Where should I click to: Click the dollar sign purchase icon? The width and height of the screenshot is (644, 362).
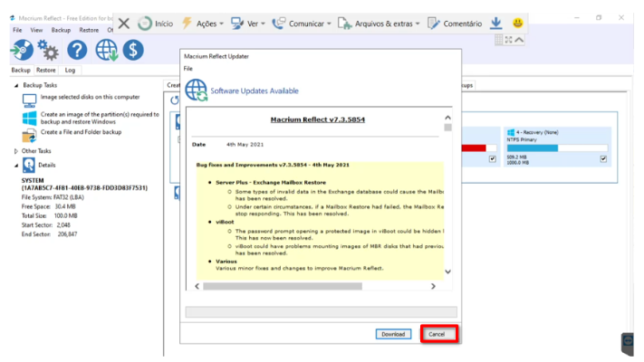(133, 50)
